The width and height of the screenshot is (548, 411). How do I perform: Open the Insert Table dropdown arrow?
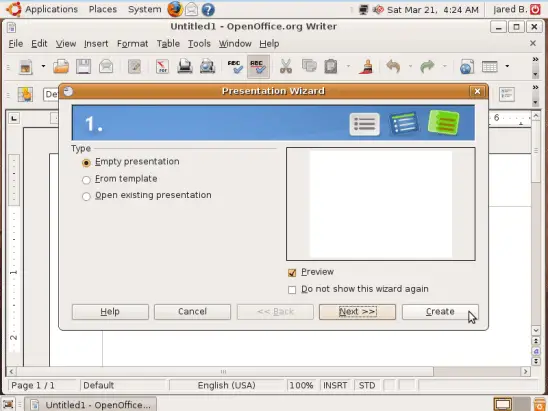(x=507, y=66)
